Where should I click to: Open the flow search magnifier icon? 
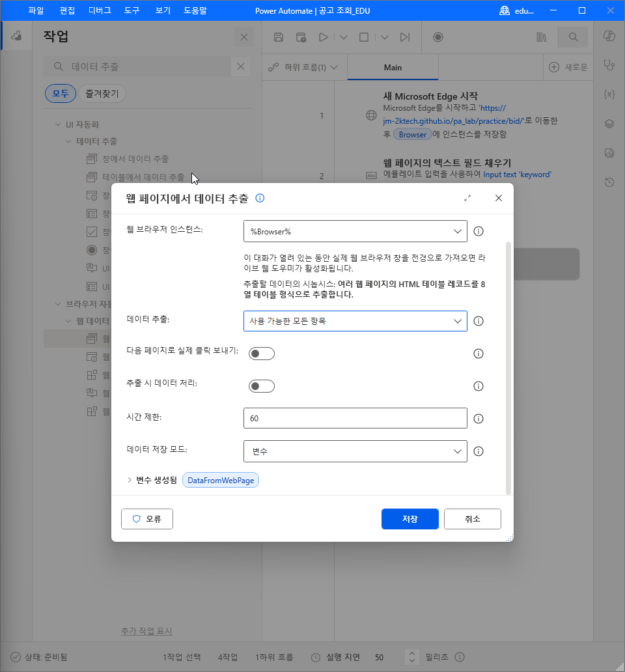tap(573, 37)
